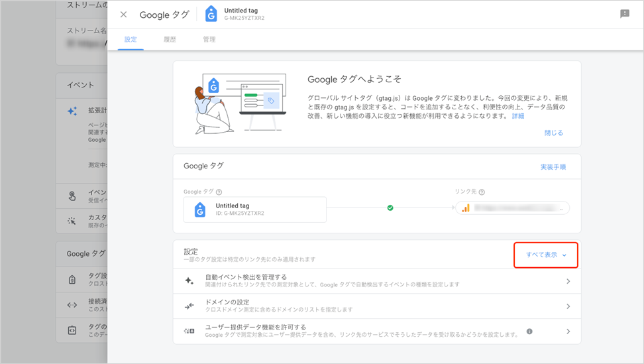Click merge arrows icon for ドメインの設定
The image size is (644, 364).
coord(189,306)
